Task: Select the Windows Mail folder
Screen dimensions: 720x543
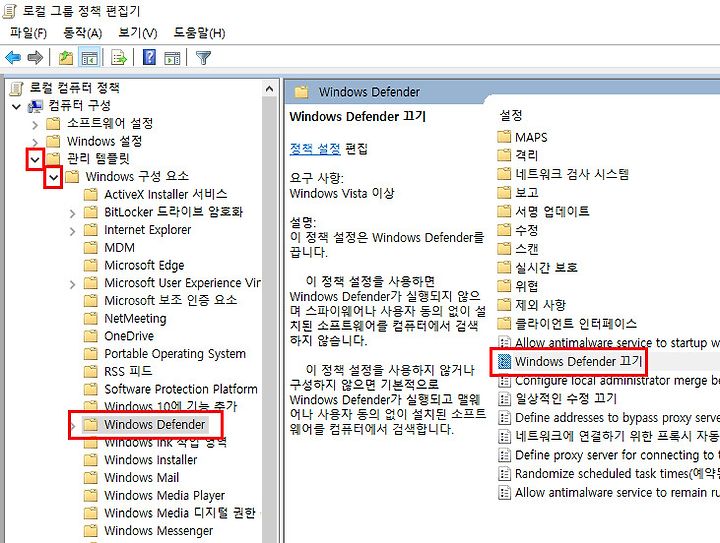Action: pos(132,478)
